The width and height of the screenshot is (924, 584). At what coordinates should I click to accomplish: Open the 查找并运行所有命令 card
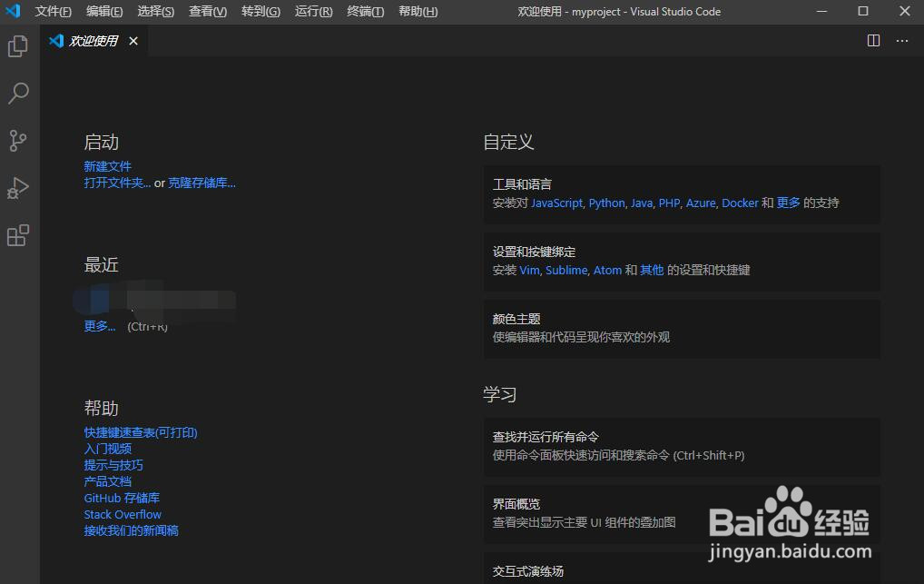pos(682,447)
